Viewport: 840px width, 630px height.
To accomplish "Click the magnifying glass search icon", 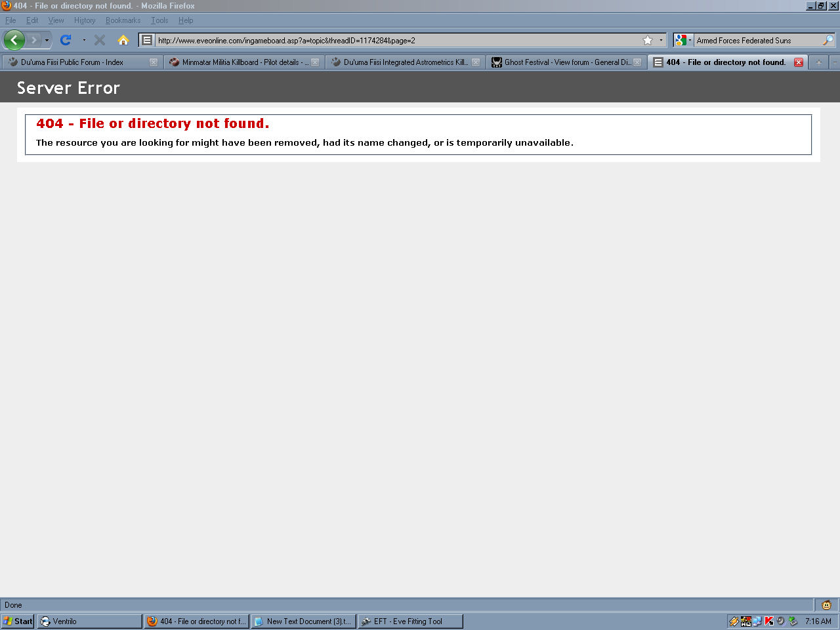I will [x=828, y=40].
